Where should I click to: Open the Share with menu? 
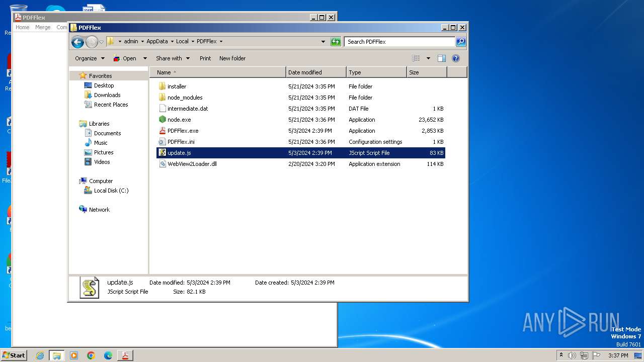[x=173, y=58]
